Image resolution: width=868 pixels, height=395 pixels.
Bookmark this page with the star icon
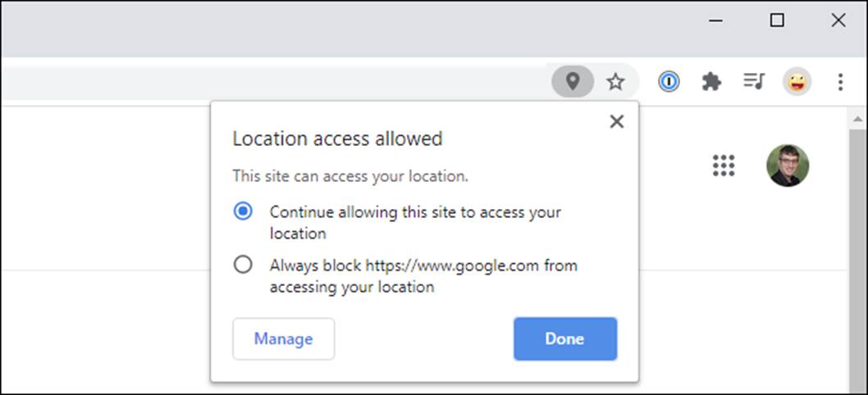(x=615, y=81)
